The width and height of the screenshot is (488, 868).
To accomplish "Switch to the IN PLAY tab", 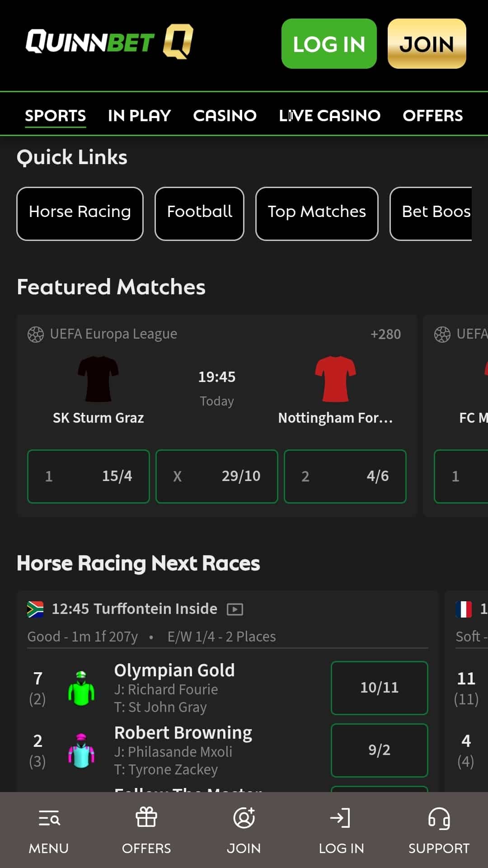I will pos(138,116).
